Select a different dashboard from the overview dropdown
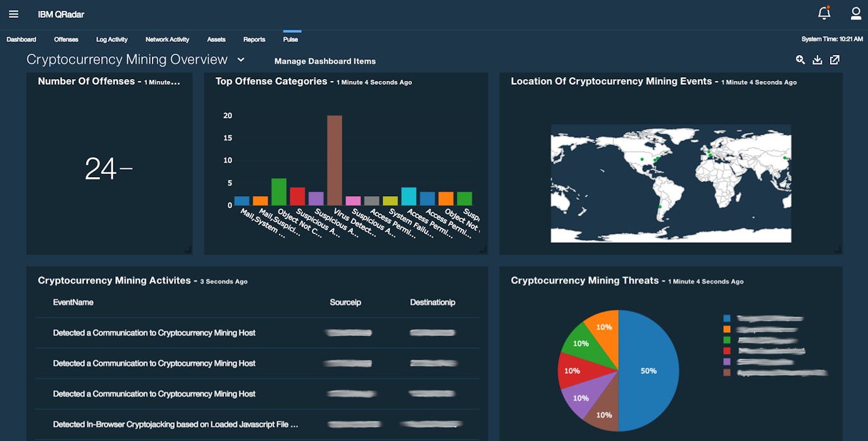 [240, 59]
